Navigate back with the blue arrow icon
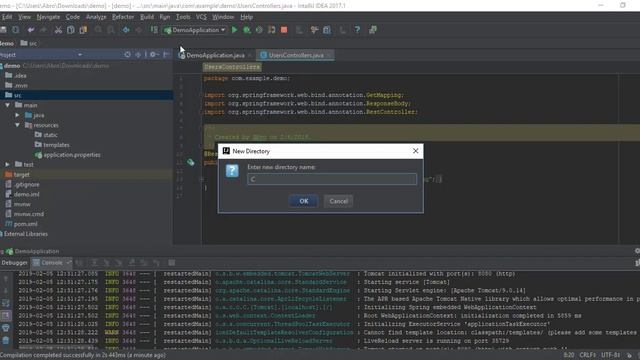 pyautogui.click(x=126, y=30)
